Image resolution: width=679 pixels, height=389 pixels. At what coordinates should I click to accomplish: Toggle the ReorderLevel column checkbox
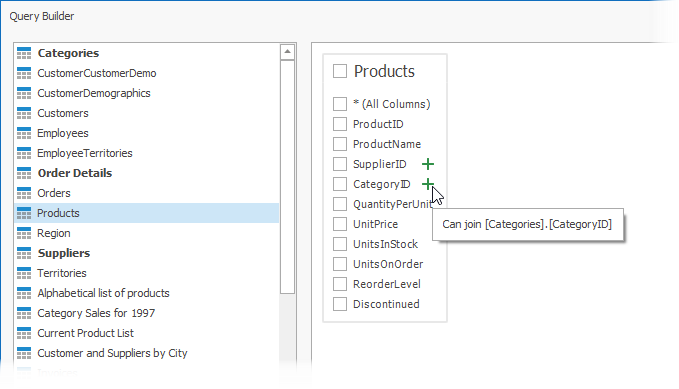[340, 284]
